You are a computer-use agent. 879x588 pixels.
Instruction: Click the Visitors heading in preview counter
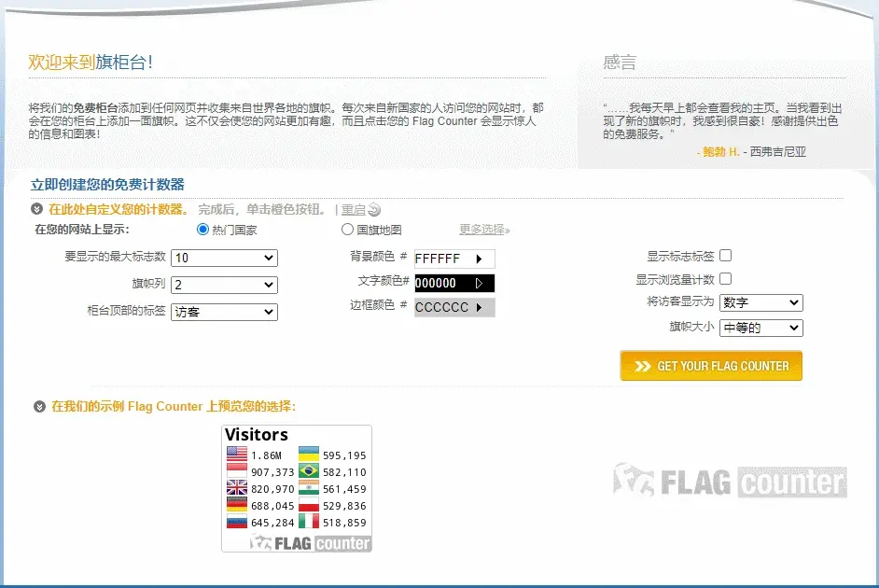(257, 435)
